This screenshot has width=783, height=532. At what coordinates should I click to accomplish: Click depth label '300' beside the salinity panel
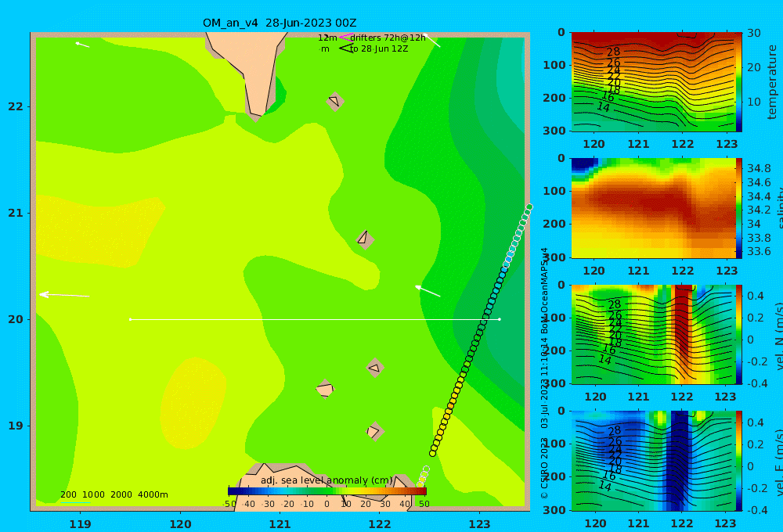(554, 257)
